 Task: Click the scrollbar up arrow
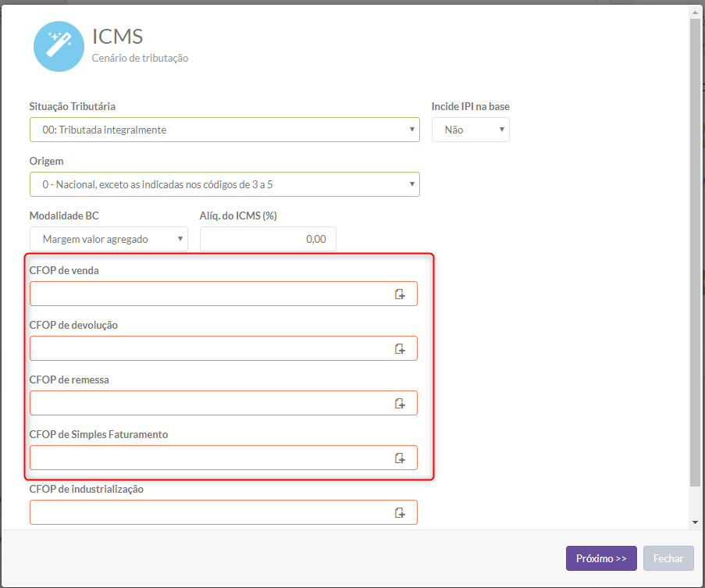(x=695, y=12)
